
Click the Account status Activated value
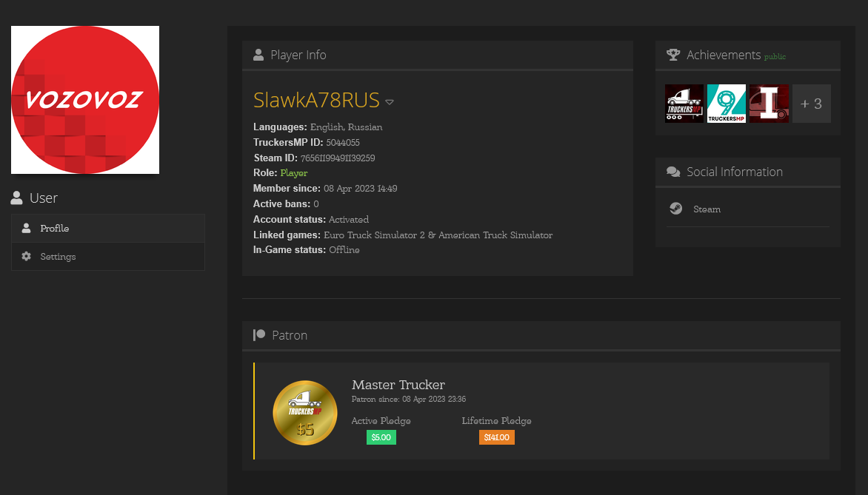point(349,220)
